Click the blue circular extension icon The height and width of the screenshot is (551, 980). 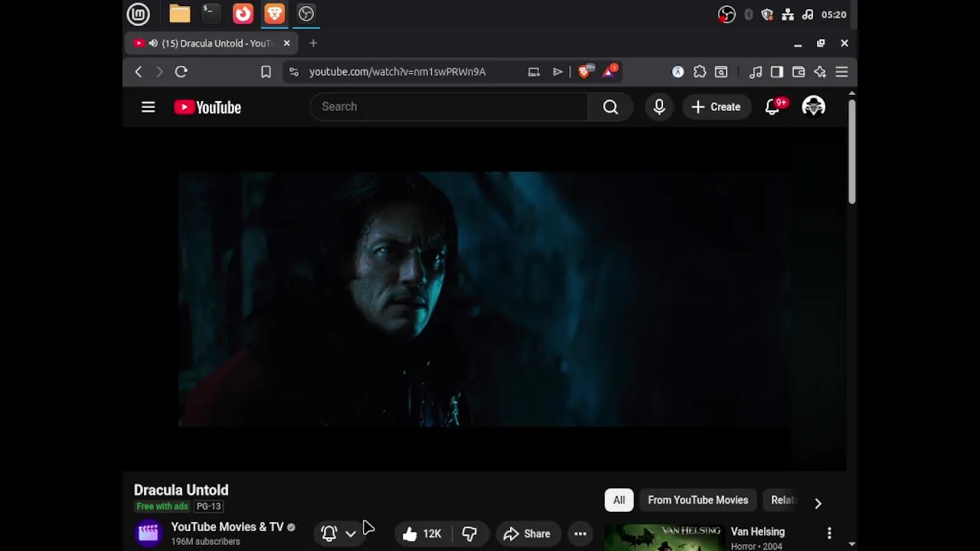coord(678,72)
